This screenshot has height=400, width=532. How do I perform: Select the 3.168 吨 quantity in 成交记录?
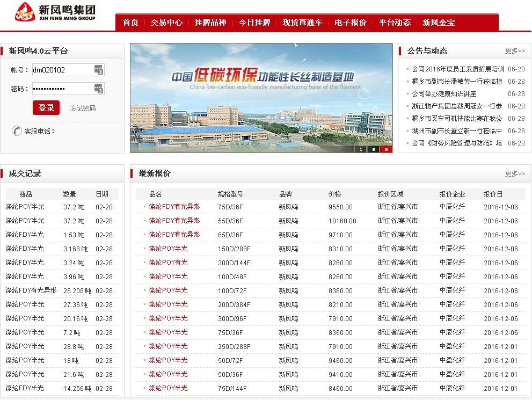[x=75, y=249]
